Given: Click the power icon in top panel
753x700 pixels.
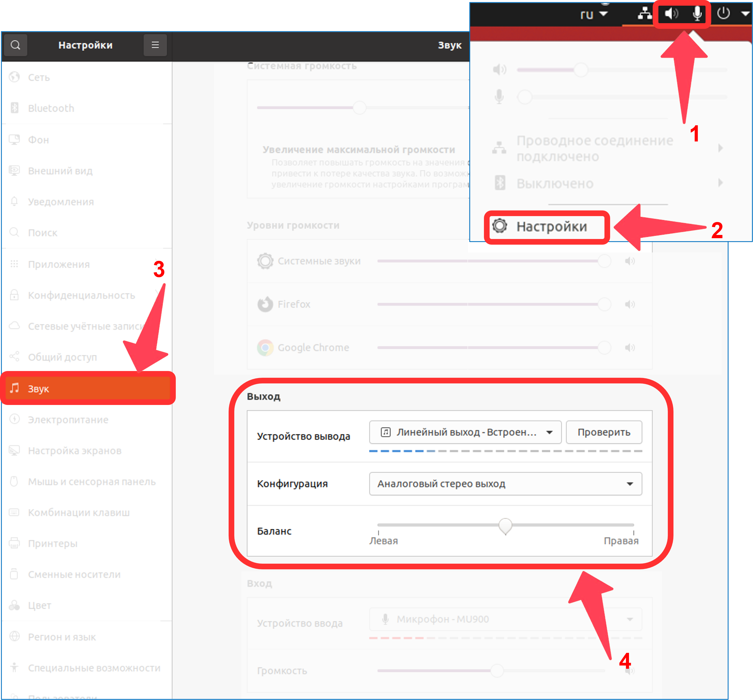Looking at the screenshot, I should (x=723, y=13).
